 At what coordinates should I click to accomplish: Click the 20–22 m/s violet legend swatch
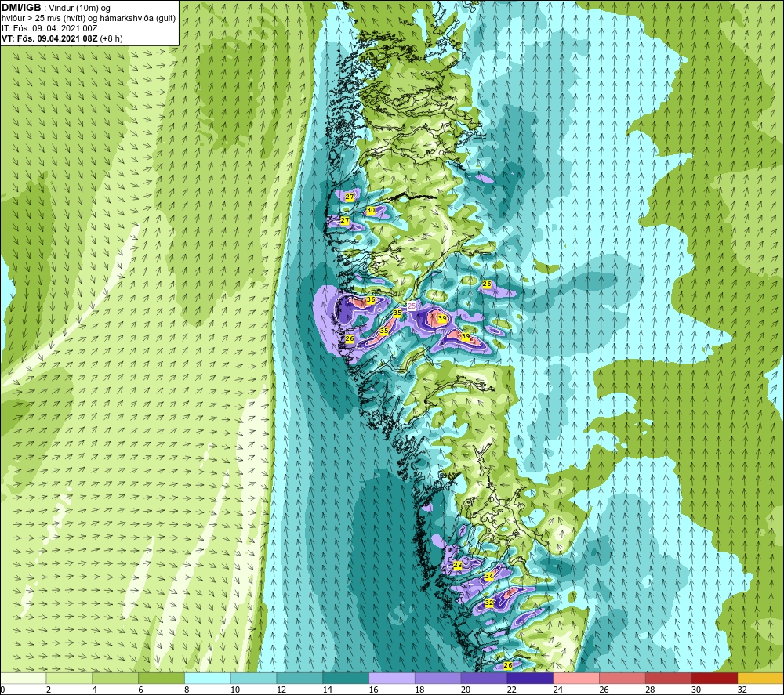pos(484,679)
